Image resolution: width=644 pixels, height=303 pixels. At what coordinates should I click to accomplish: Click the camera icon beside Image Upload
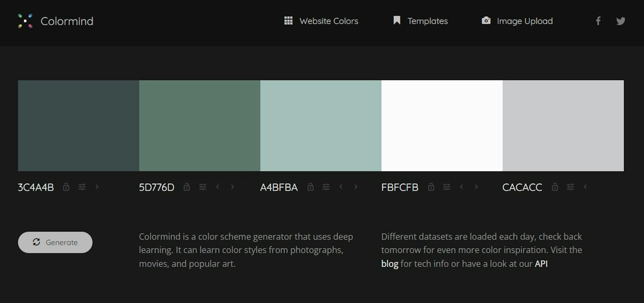[486, 20]
